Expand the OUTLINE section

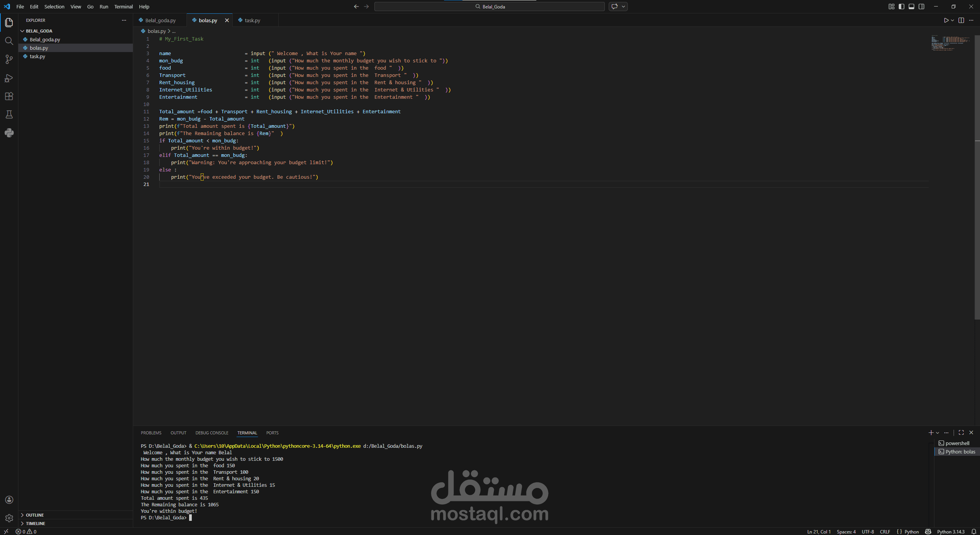[34, 515]
